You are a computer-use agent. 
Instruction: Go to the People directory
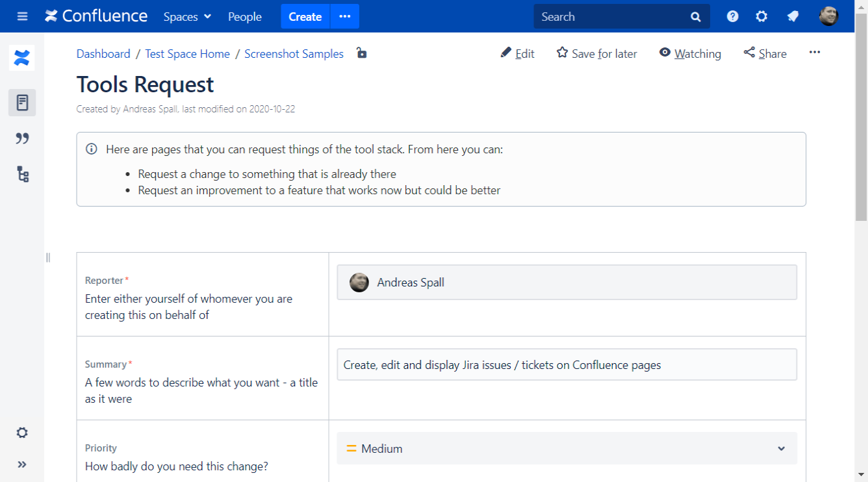click(x=245, y=17)
